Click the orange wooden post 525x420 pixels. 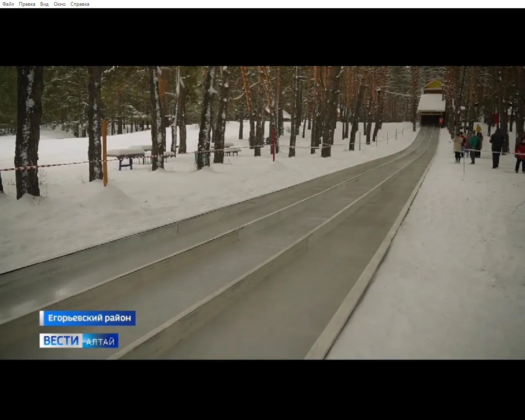105,153
